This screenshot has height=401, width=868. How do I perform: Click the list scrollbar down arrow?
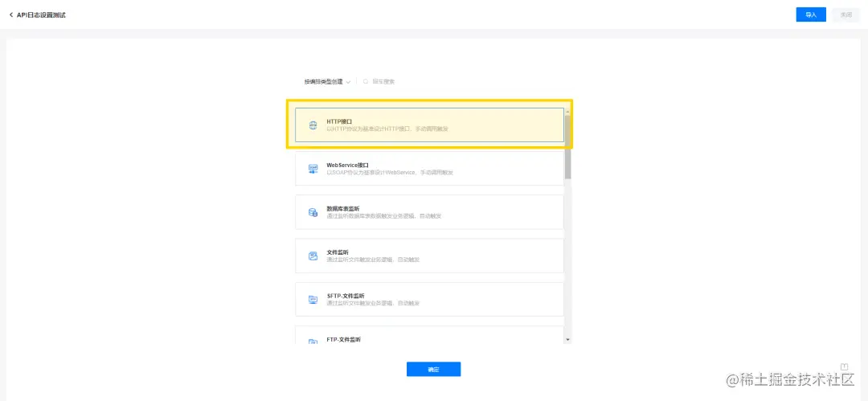[568, 339]
